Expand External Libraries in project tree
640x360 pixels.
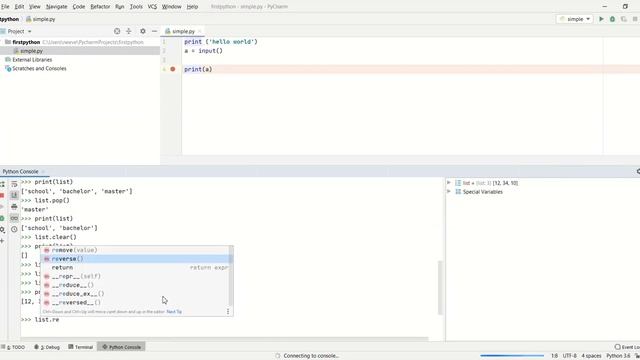(32, 60)
